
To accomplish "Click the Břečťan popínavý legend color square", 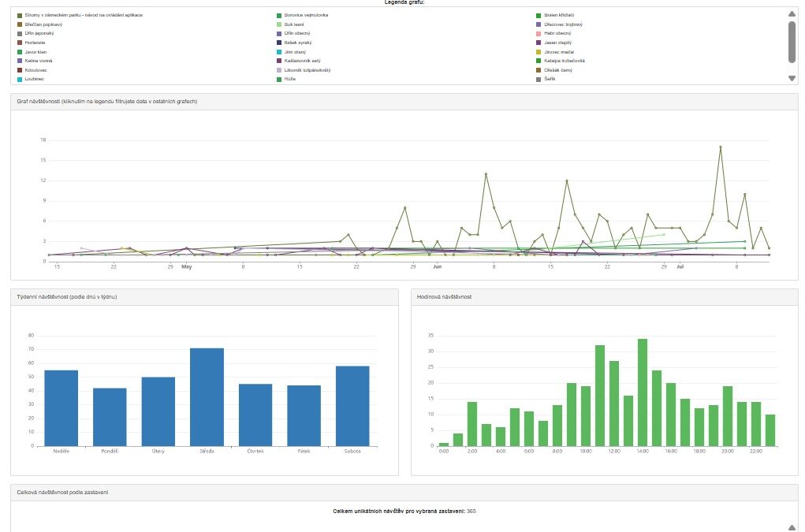I will tap(20, 24).
